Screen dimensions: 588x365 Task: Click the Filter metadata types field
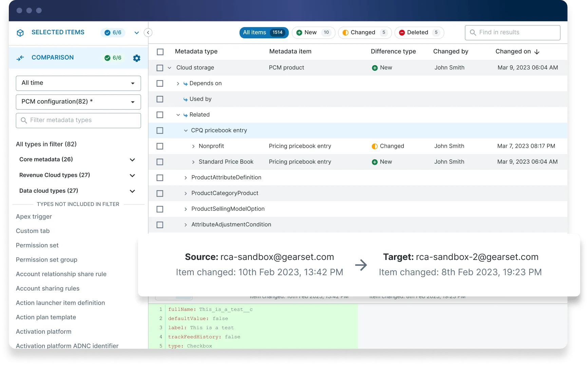click(x=78, y=120)
